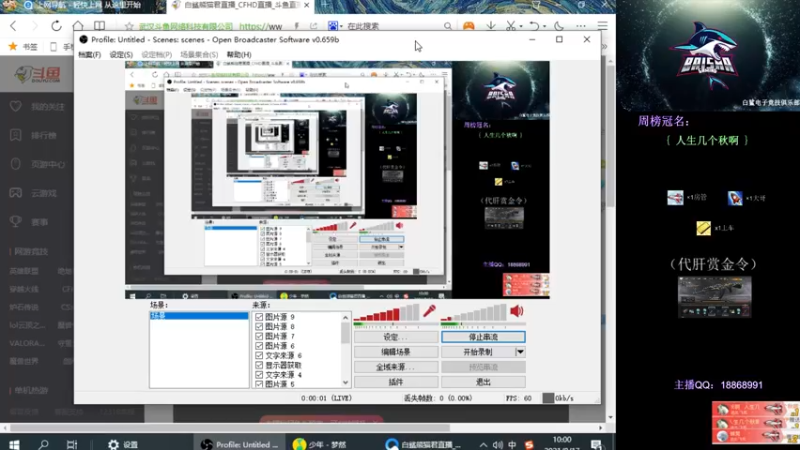
Task: Go back with the browser back arrow
Action: tap(14, 26)
